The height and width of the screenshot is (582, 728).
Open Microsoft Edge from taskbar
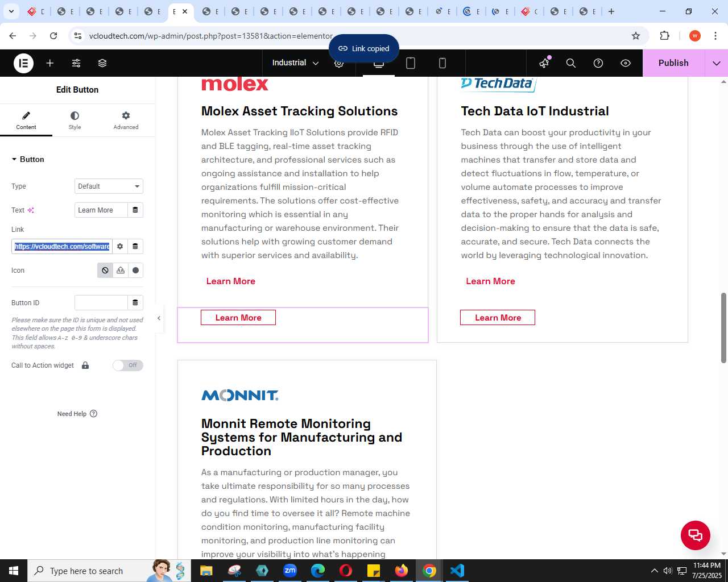click(318, 571)
